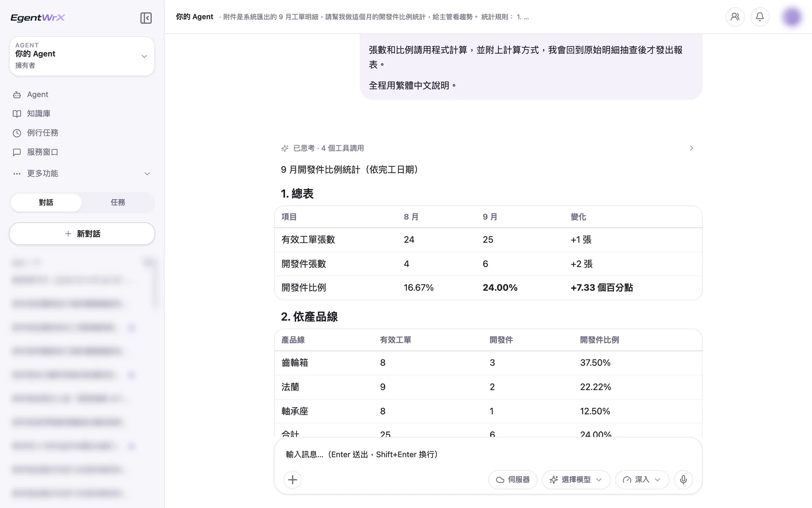
Task: Open the 選擇模型 dropdown
Action: pos(576,480)
